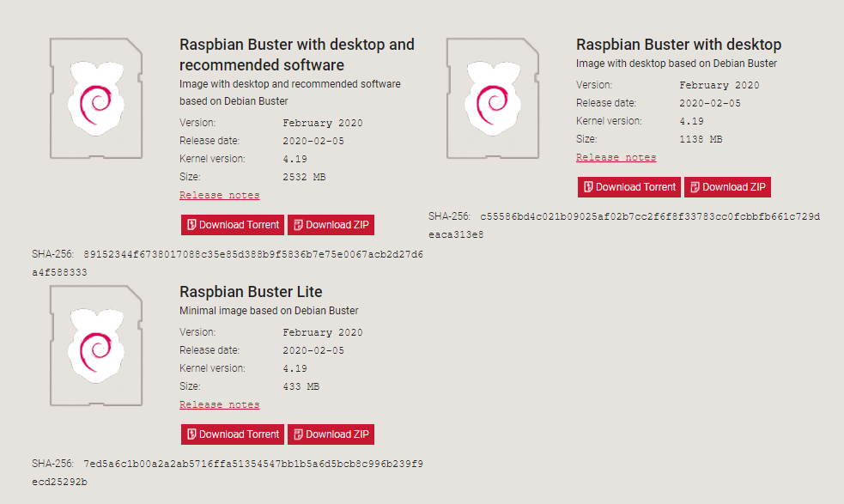
Task: Click the size value '2532 MB'
Action: click(x=304, y=177)
